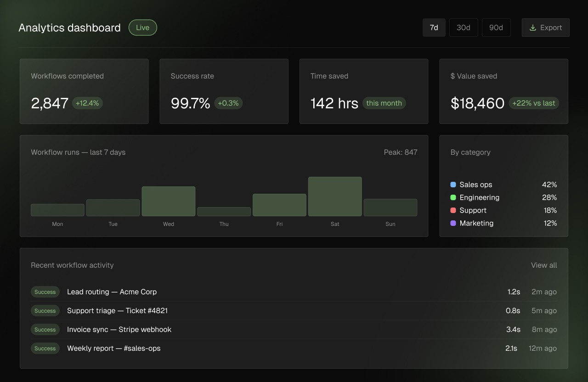Click the green Engineering color dot

click(453, 197)
